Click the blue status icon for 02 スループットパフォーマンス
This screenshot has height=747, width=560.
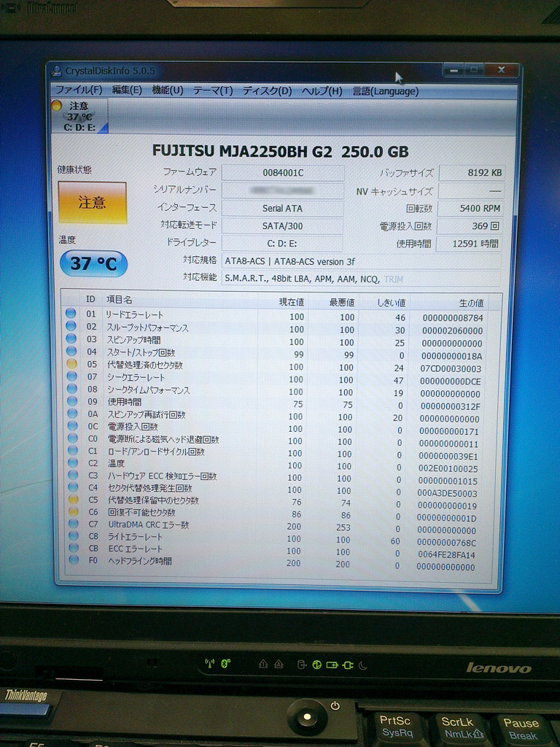(71, 326)
